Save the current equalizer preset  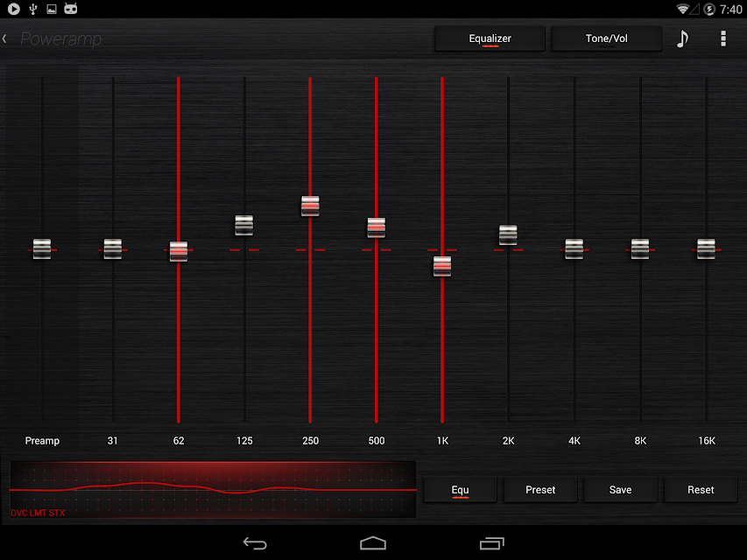620,490
